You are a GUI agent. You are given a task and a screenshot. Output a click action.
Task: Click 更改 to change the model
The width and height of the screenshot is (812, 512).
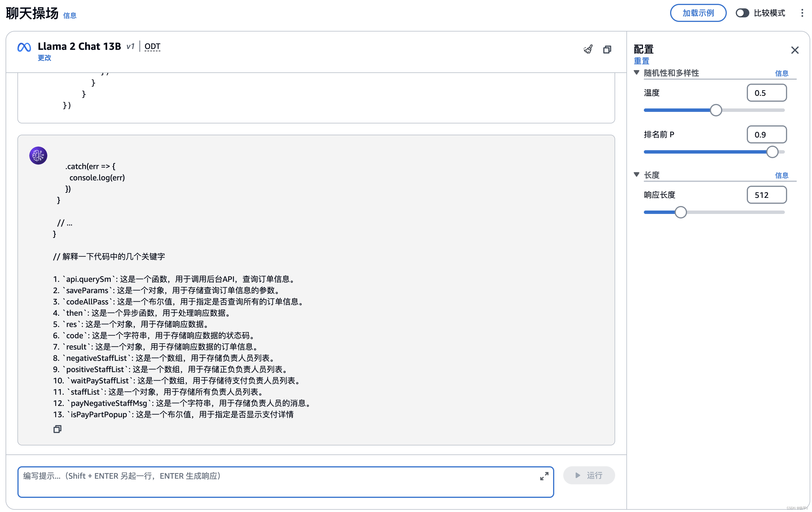click(x=44, y=58)
